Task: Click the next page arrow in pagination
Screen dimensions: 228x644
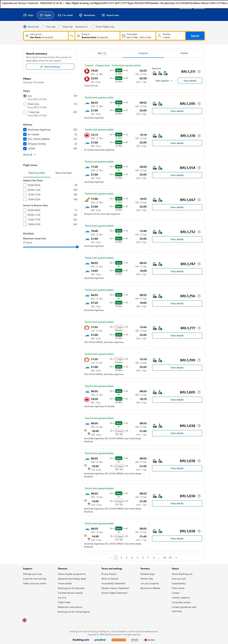Action: point(176,557)
